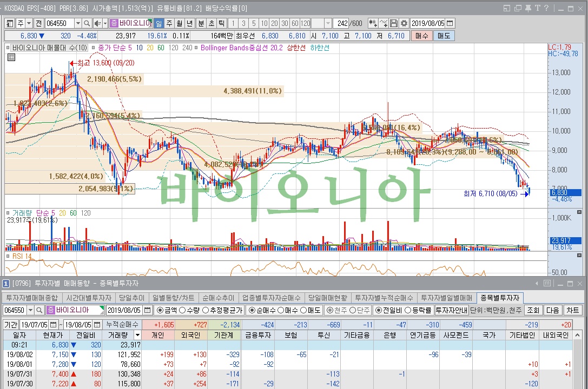588x389 pixels.
Task: Select the 전일비 radio button
Action: [378, 310]
